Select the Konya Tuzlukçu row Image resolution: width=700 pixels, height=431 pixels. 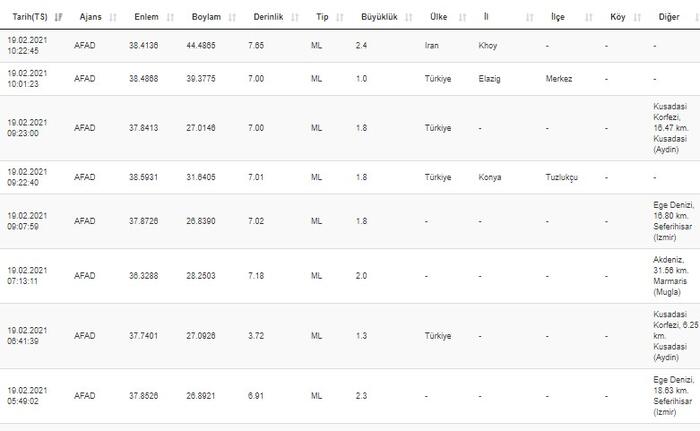point(350,177)
